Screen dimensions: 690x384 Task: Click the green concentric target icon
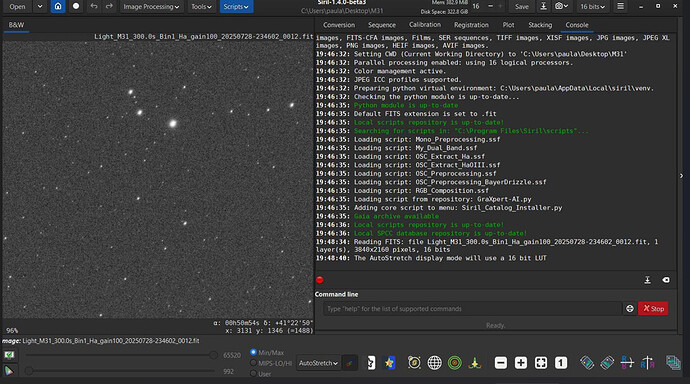pos(455,363)
